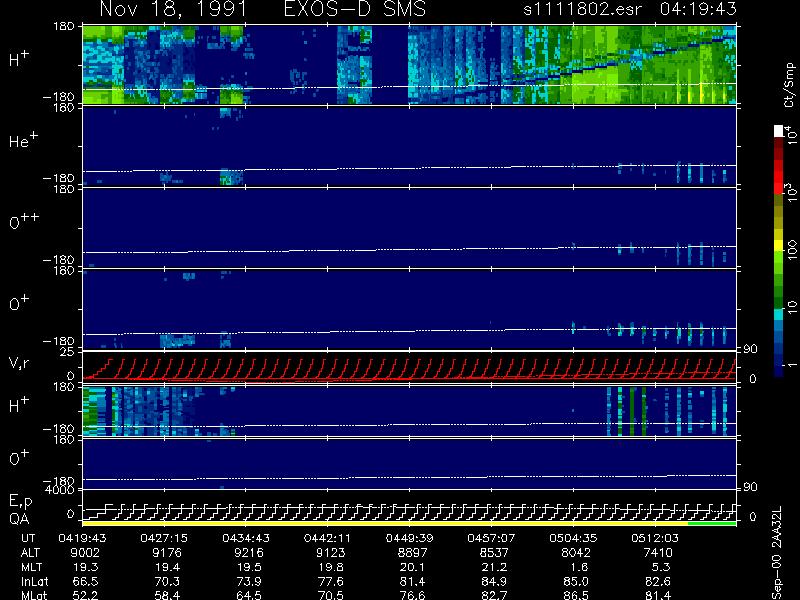Click InLat value '66.5'
This screenshot has height=600, width=800.
[x=86, y=581]
